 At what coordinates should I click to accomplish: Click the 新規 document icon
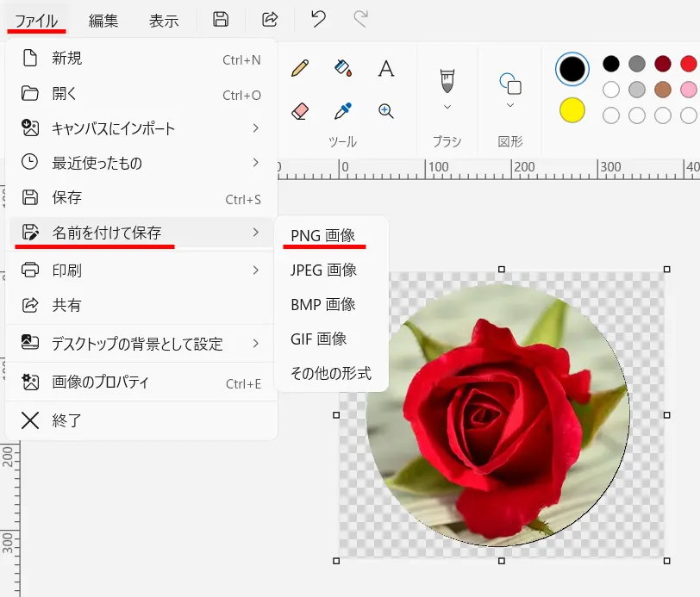(30, 58)
